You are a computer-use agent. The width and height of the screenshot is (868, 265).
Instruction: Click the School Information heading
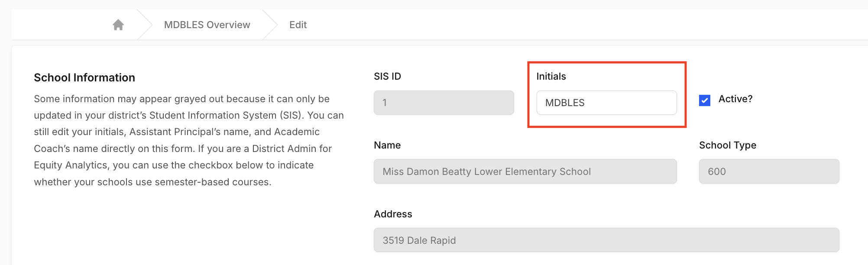[84, 78]
